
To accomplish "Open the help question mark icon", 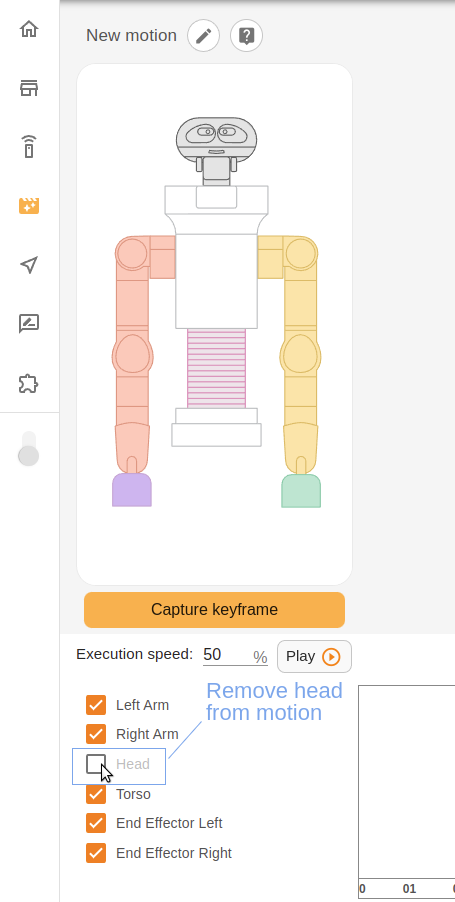I will point(247,36).
